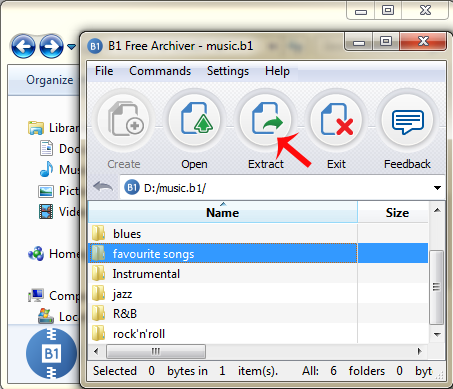This screenshot has width=453, height=389.
Task: Click the jazz folder icon
Action: [99, 293]
